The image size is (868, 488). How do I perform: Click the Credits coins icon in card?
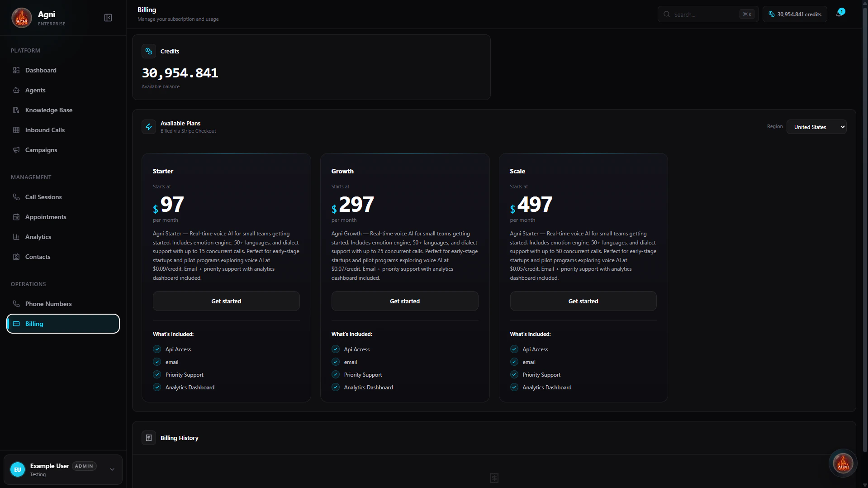tap(149, 51)
